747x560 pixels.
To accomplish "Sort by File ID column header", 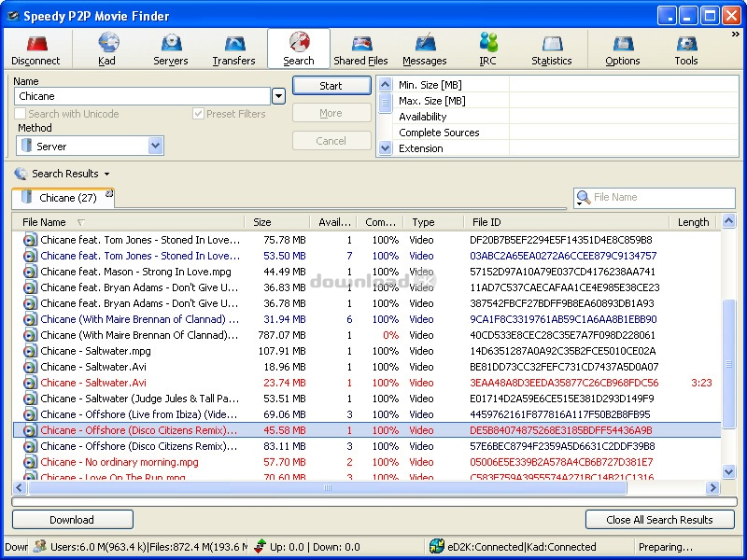I will point(567,222).
